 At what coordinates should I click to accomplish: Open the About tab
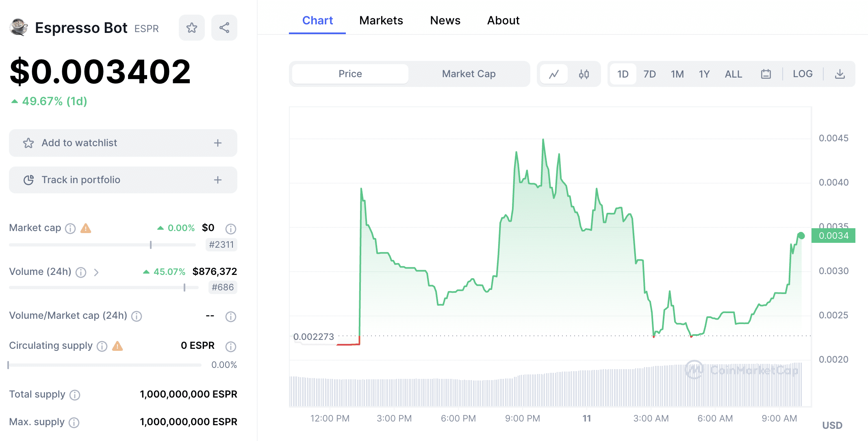(x=503, y=20)
